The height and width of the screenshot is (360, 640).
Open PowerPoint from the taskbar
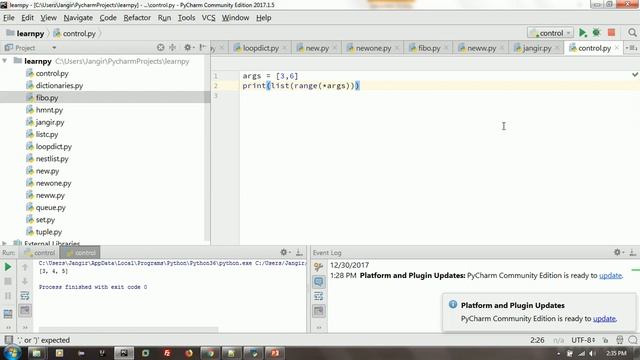tap(275, 353)
